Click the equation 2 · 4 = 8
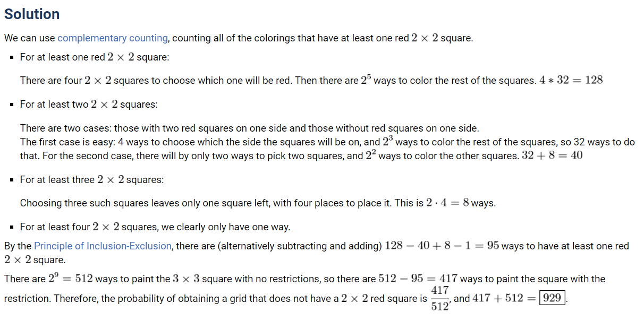This screenshot has height=321, width=644. click(x=447, y=203)
